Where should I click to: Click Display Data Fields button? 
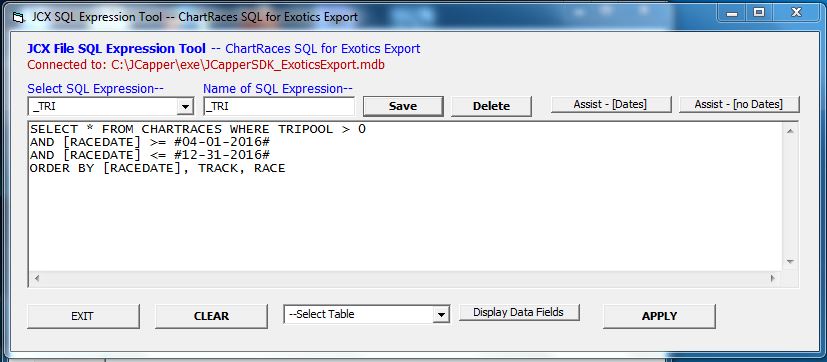click(x=519, y=312)
